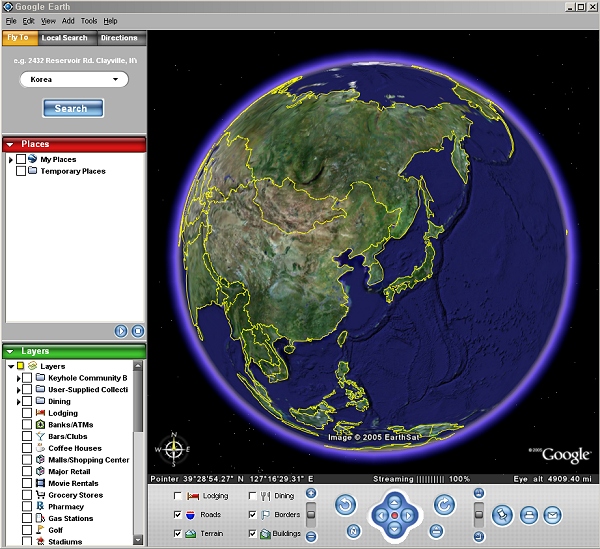Image resolution: width=600 pixels, height=549 pixels.
Task: Uncheck the Roads checkbox
Action: point(178,515)
